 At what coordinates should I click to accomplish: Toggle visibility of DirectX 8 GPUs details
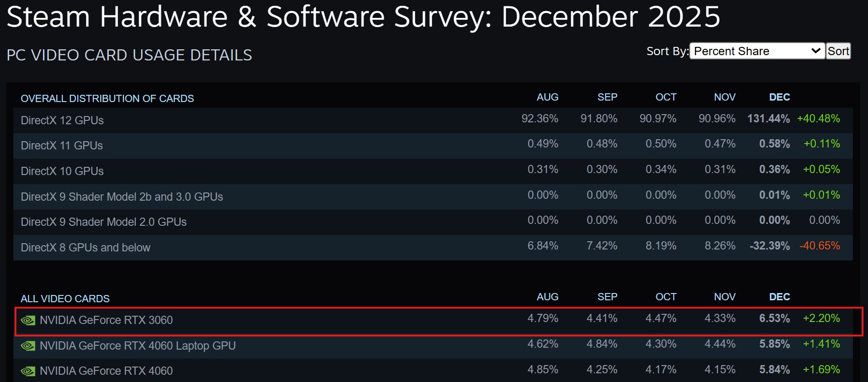[85, 247]
